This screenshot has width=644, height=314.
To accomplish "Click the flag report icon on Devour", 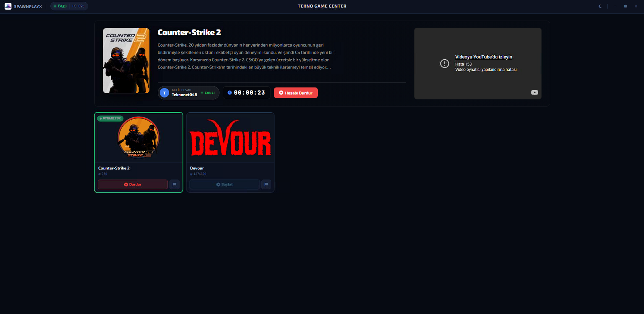I will click(266, 184).
